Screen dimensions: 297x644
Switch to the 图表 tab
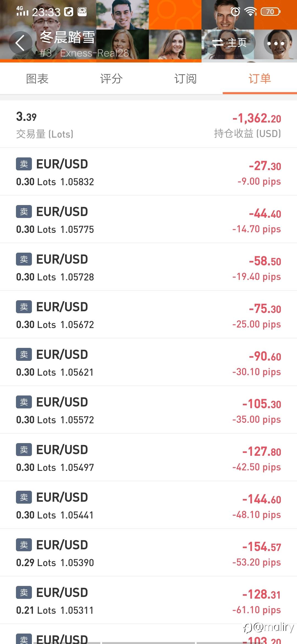(37, 79)
